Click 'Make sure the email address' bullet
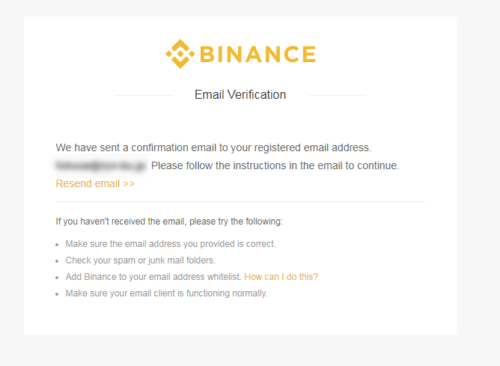The width and height of the screenshot is (500, 366). click(171, 244)
